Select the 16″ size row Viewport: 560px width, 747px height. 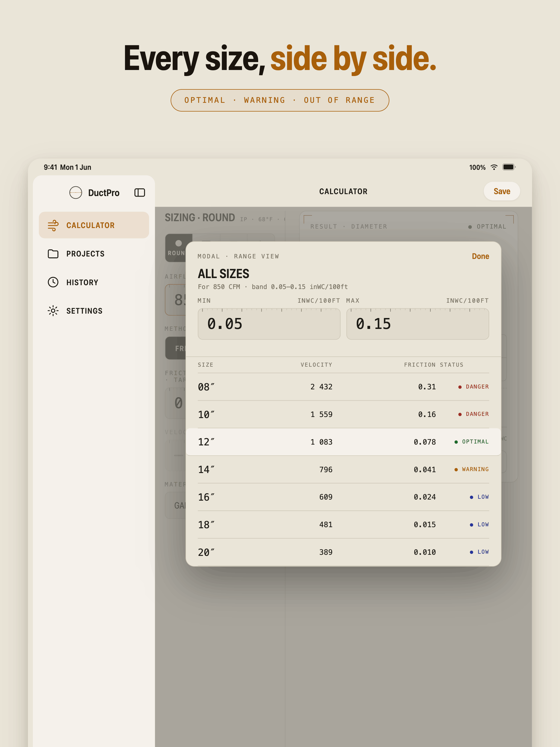(x=343, y=497)
